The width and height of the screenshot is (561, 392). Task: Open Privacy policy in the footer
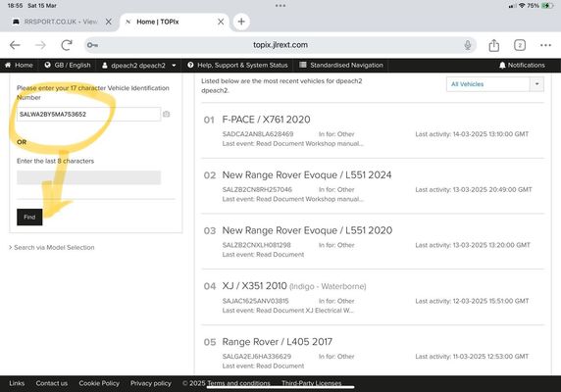[151, 383]
